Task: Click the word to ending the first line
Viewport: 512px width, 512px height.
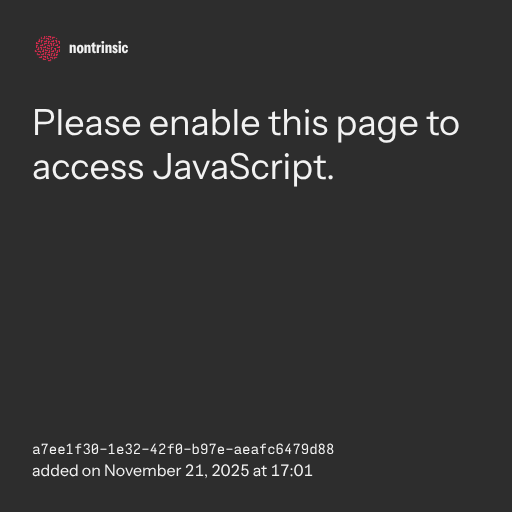Action: pyautogui.click(x=443, y=124)
